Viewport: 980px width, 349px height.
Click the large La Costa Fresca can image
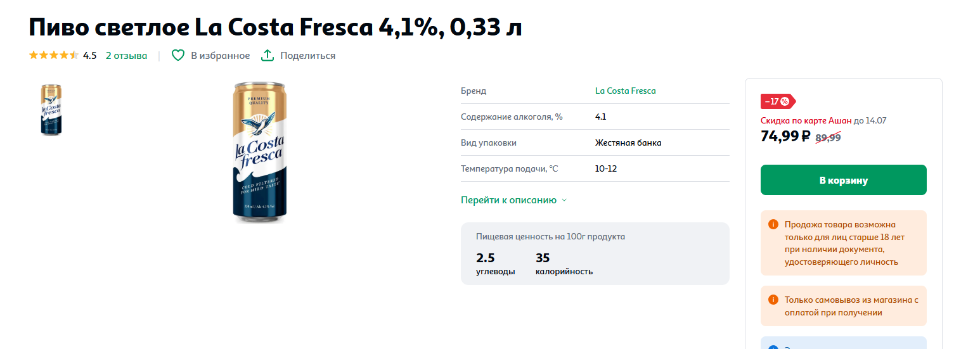tap(260, 152)
